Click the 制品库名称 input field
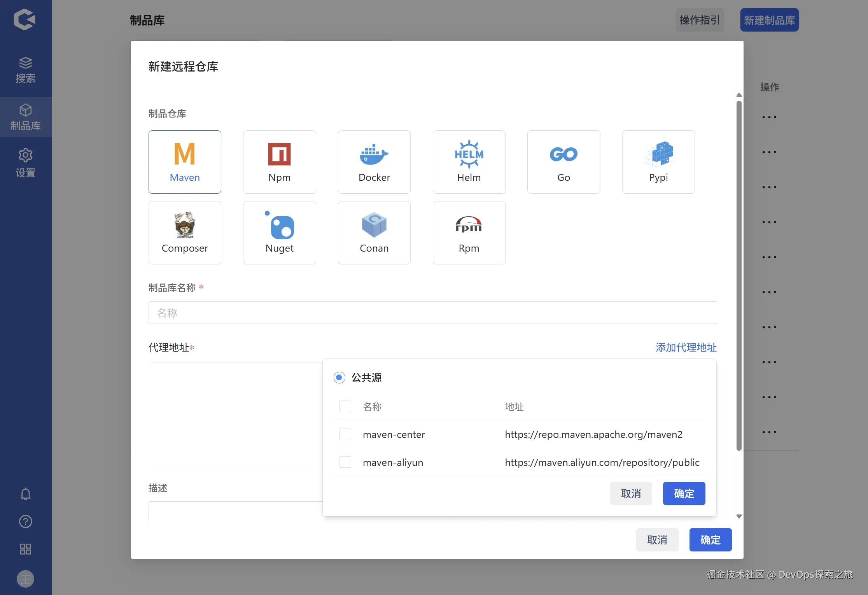868x595 pixels. tap(432, 313)
